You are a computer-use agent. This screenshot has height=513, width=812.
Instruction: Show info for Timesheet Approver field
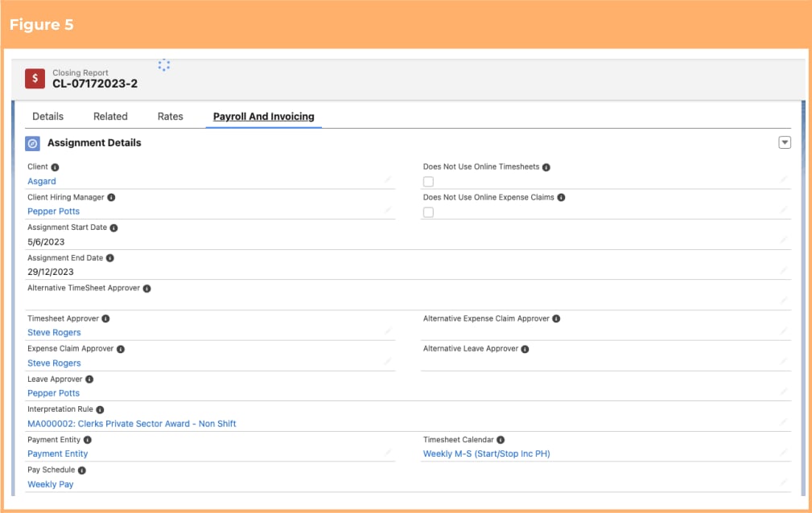[x=105, y=319]
